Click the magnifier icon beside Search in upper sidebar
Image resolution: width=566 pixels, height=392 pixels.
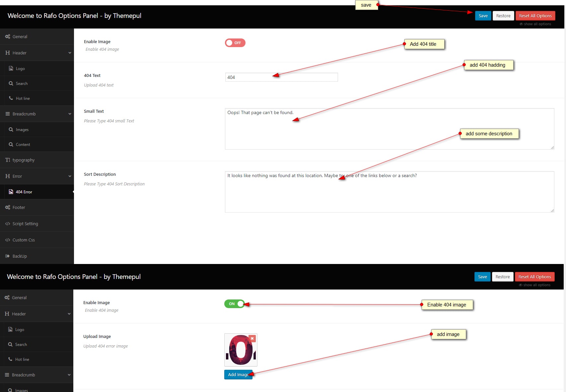[11, 83]
